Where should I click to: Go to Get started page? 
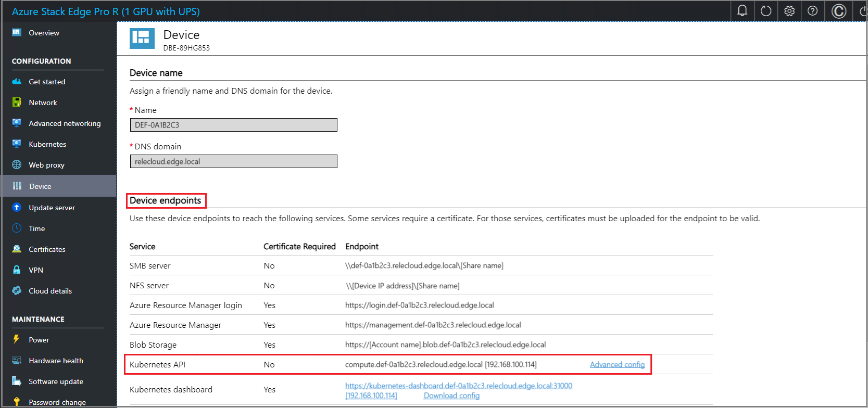47,82
